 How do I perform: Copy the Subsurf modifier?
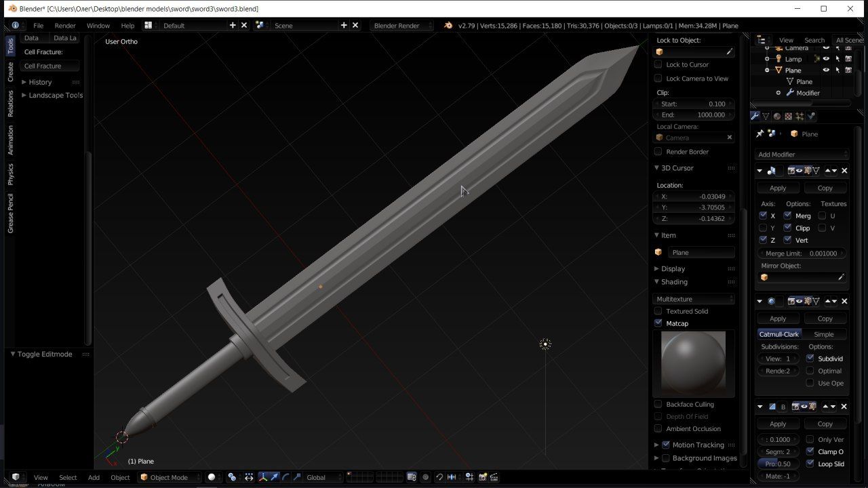tap(825, 319)
